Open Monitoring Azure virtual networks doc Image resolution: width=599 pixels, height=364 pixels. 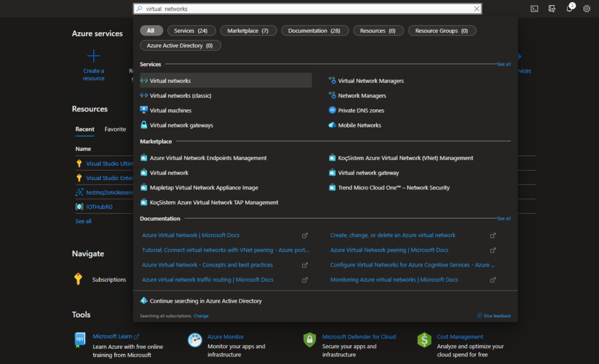[x=394, y=280]
